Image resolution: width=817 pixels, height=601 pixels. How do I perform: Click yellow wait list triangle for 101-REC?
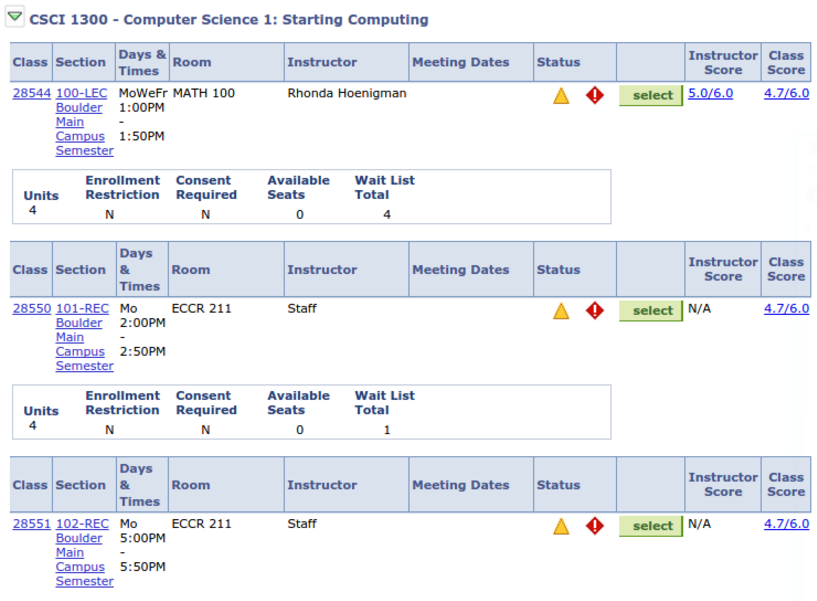[x=561, y=311]
